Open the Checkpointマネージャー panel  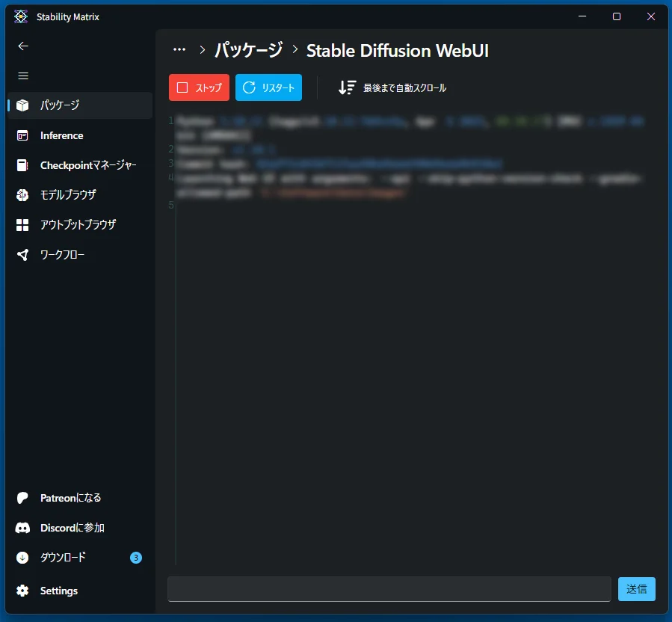click(x=90, y=165)
